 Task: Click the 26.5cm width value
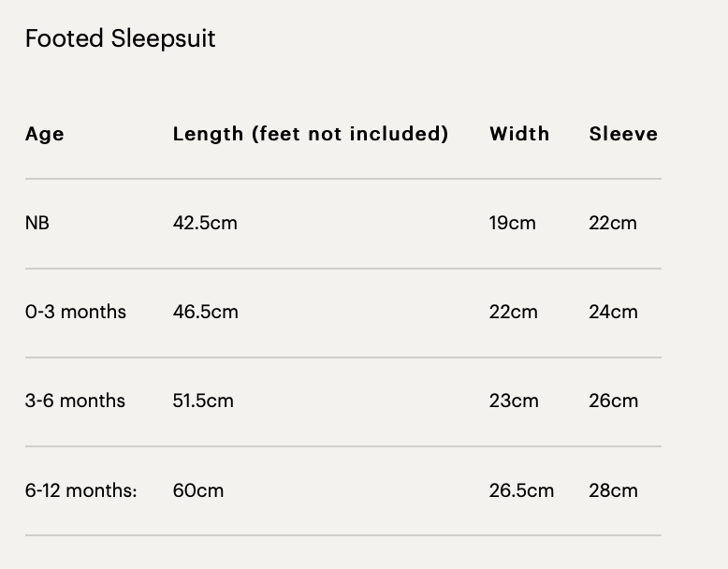coord(521,490)
